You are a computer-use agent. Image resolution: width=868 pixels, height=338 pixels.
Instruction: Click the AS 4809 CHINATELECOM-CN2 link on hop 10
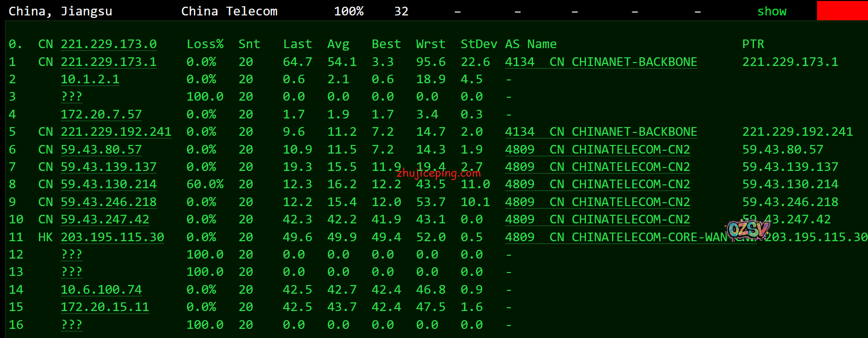coord(597,220)
